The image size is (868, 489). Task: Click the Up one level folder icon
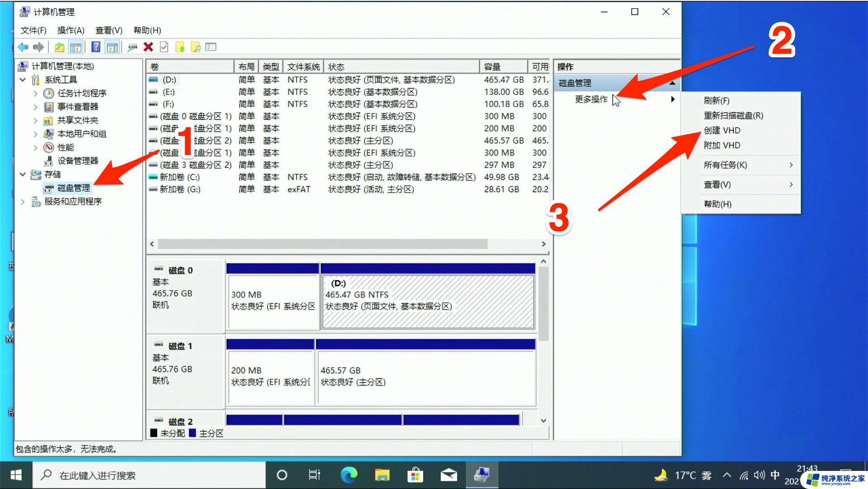pos(59,47)
